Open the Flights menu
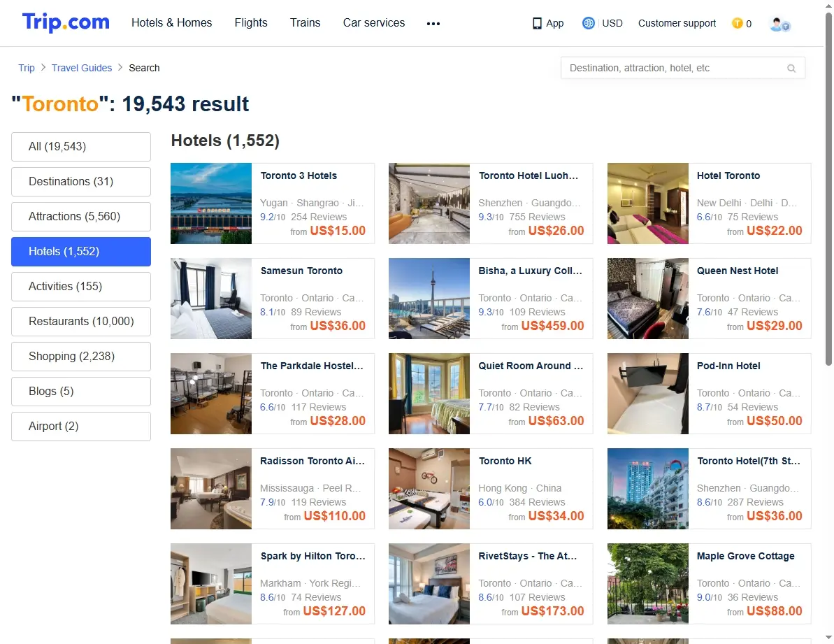 tap(251, 23)
